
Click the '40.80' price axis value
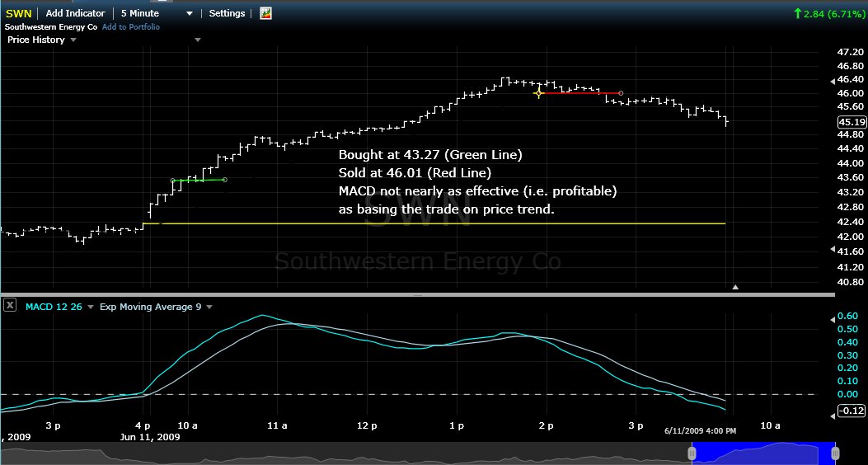[851, 282]
